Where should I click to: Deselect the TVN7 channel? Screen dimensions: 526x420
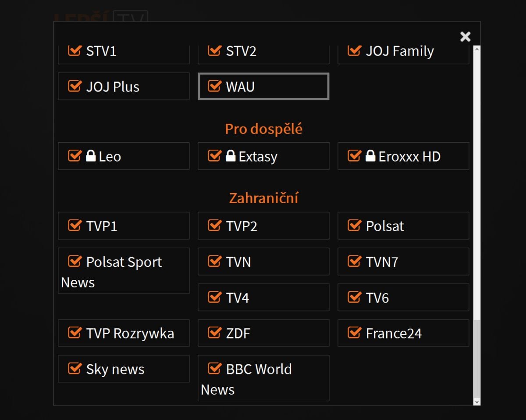click(x=354, y=261)
